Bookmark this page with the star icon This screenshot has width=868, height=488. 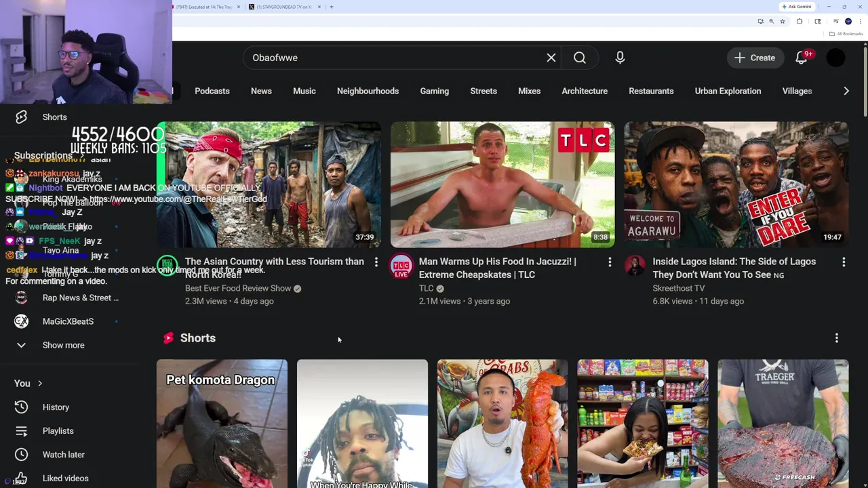782,21
